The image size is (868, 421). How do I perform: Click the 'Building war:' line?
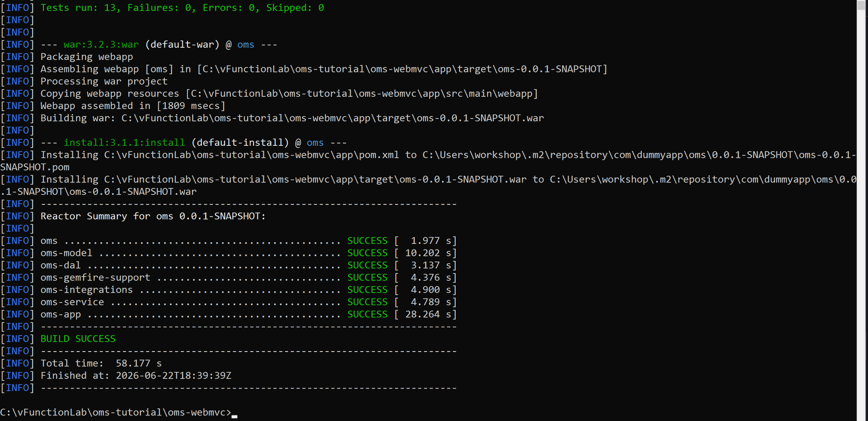(292, 118)
